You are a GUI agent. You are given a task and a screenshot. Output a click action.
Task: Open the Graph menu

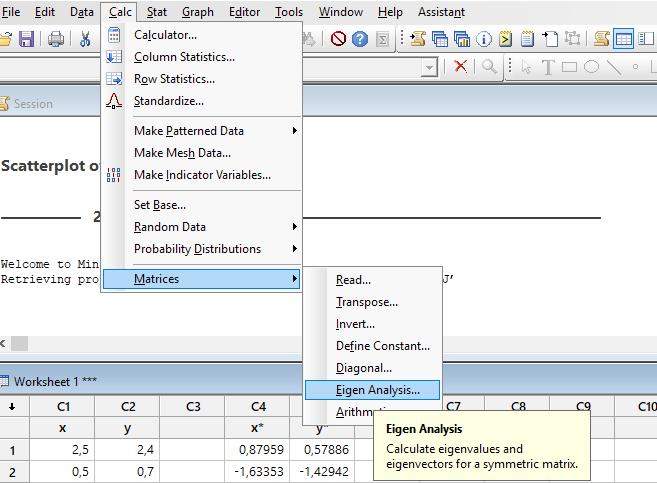(x=198, y=12)
